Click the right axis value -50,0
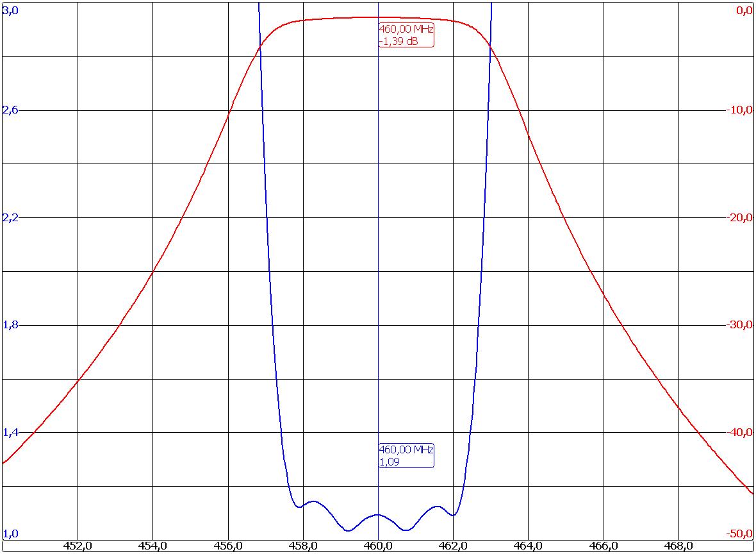 coord(741,533)
